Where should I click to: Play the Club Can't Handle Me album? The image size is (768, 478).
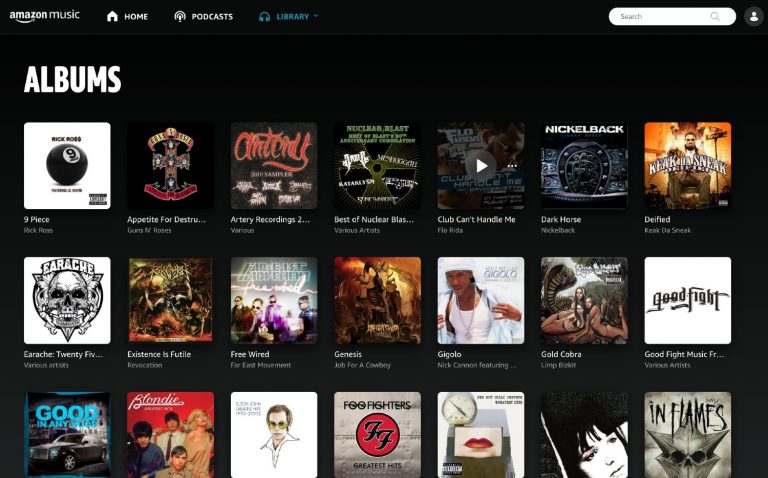click(481, 166)
